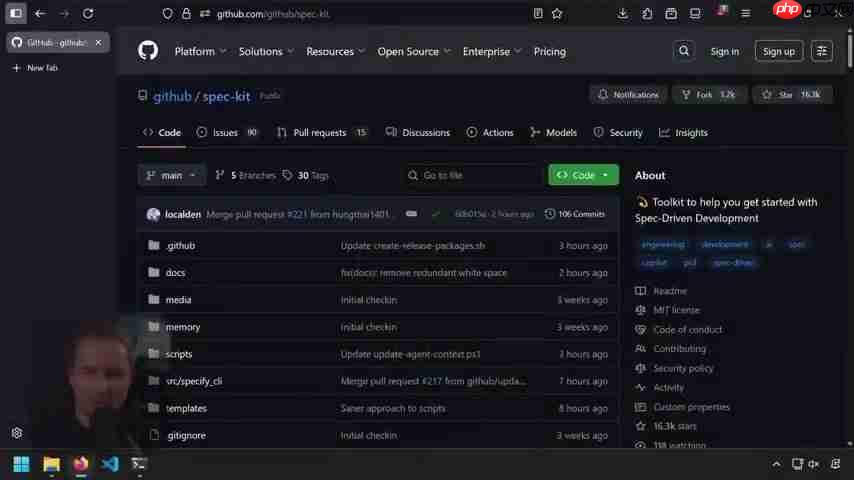Switch to the Security tab

pos(618,132)
